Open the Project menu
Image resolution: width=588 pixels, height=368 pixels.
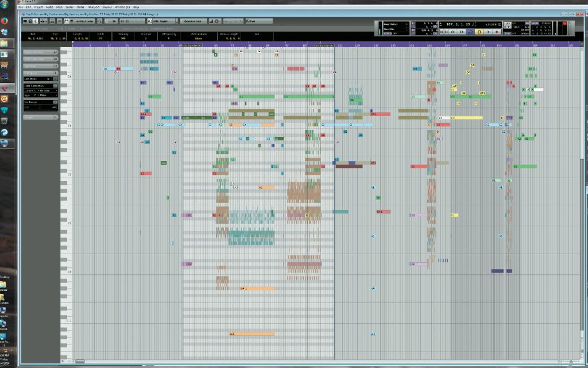pyautogui.click(x=38, y=7)
